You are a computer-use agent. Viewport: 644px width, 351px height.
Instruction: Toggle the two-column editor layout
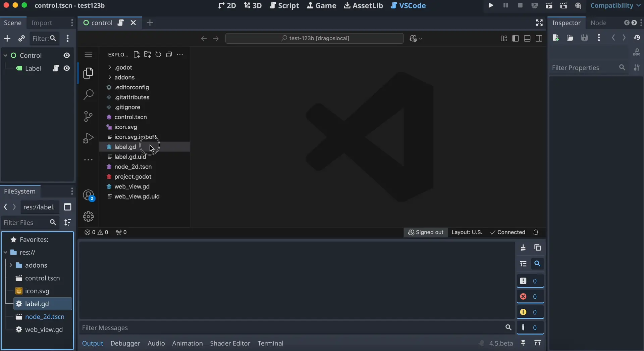click(539, 38)
